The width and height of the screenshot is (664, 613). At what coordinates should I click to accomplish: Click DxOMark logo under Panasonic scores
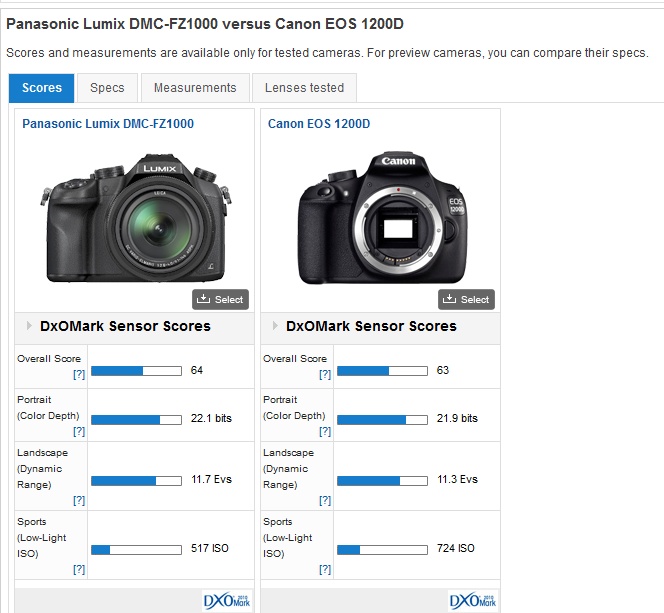tap(227, 601)
